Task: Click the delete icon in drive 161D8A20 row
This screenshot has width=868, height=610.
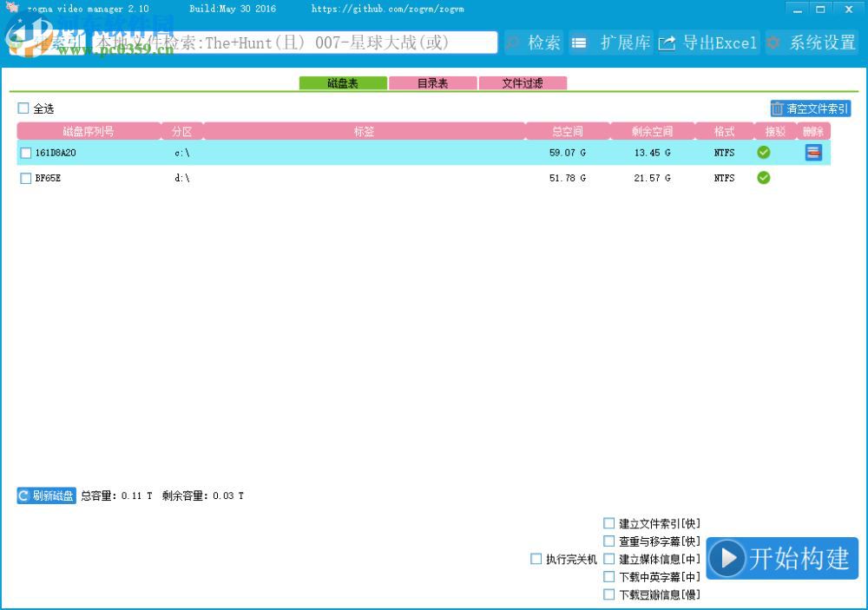Action: [813, 153]
